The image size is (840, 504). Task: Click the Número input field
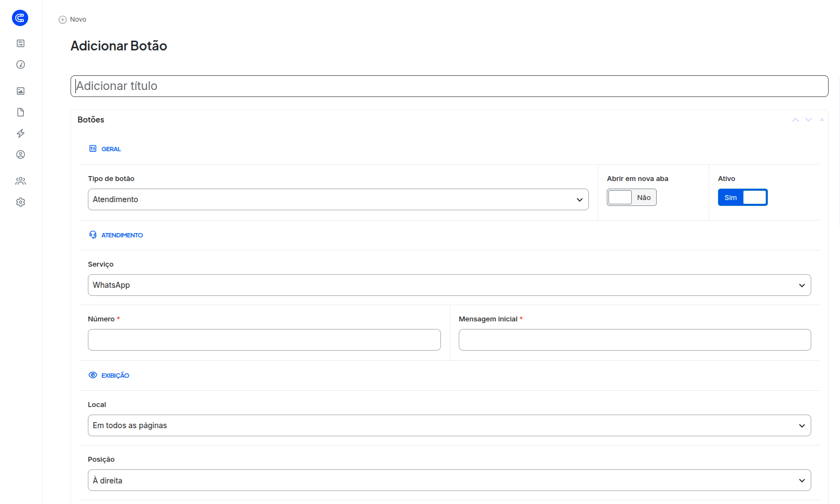click(x=264, y=340)
